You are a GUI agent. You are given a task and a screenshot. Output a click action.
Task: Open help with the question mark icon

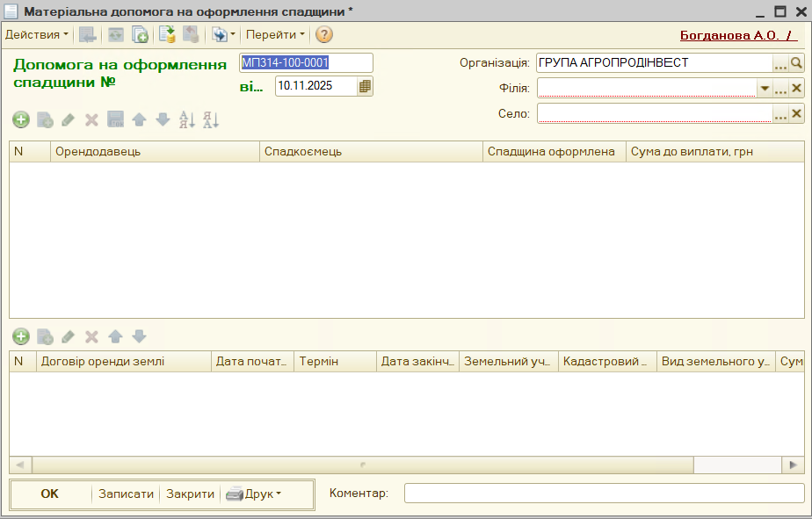pyautogui.click(x=324, y=34)
